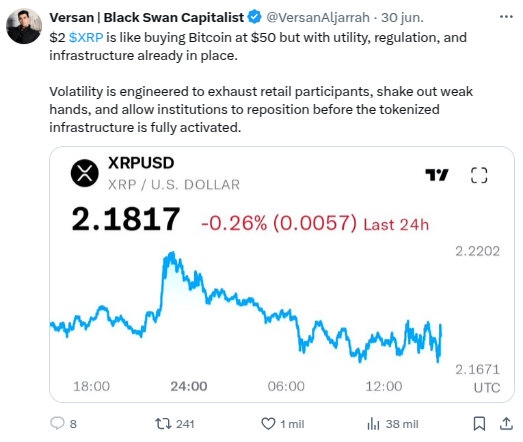Screen dimensions: 523x442
Task: Open the three-dot more options menu
Action: point(506,17)
